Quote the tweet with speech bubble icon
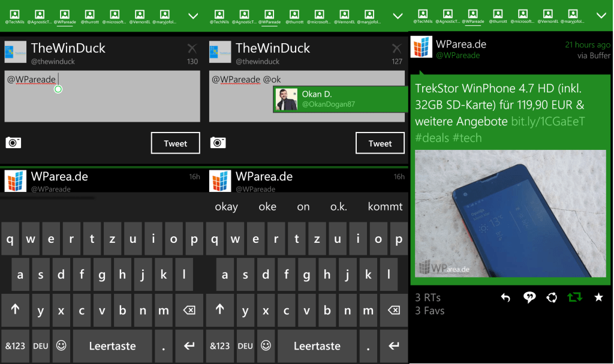This screenshot has width=614, height=364. 529,298
